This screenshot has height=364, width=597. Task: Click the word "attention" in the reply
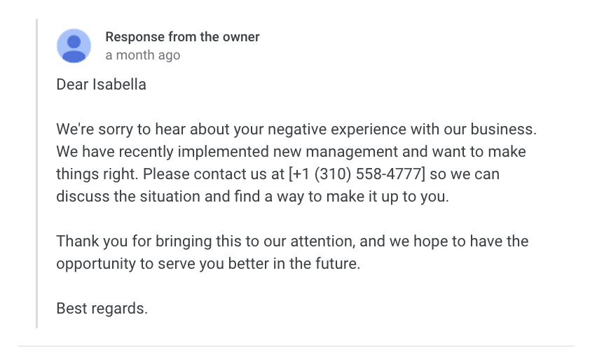[374, 241]
